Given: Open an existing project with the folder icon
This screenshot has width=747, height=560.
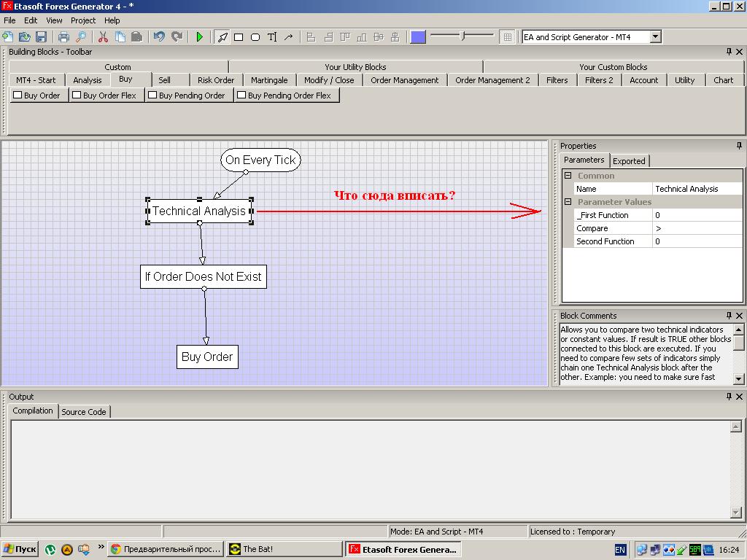Looking at the screenshot, I should 24,36.
